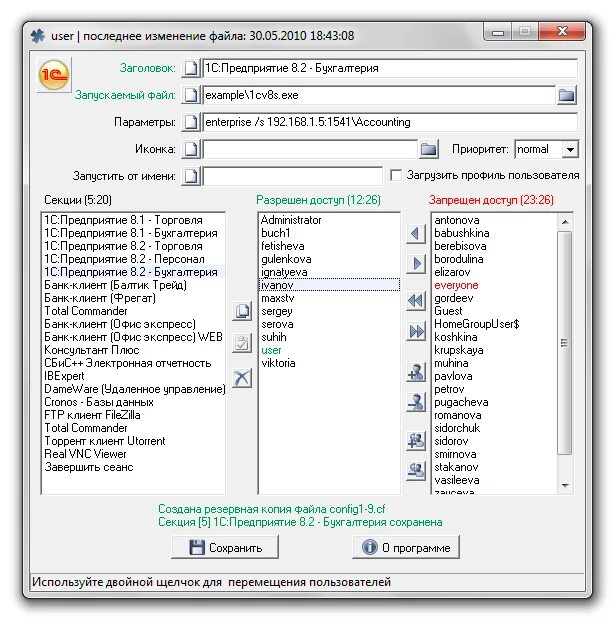Image resolution: width=614 pixels, height=625 pixels.
Task: Select section 1С:Предприятие 8.2 - Торговля
Action: (134, 246)
